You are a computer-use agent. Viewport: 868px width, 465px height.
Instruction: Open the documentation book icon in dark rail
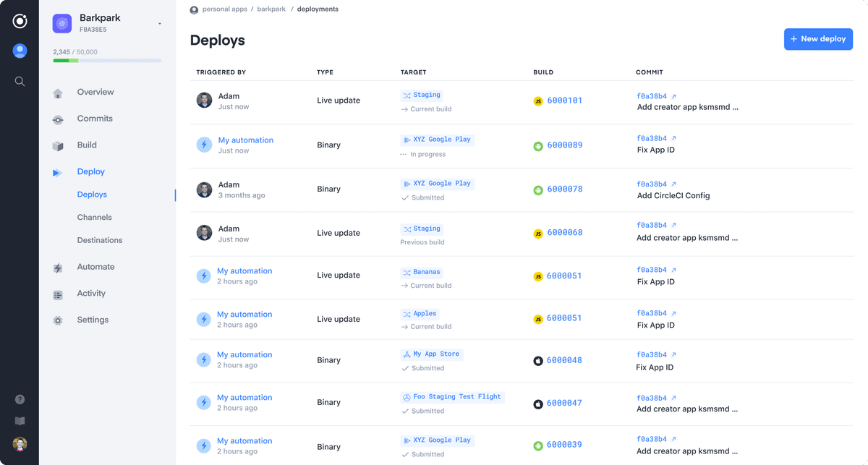(x=20, y=420)
